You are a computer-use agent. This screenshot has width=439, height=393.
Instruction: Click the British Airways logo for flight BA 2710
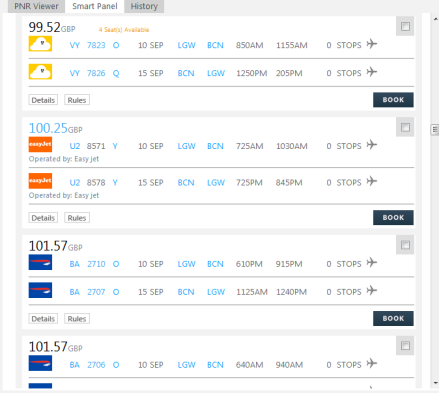tap(40, 262)
